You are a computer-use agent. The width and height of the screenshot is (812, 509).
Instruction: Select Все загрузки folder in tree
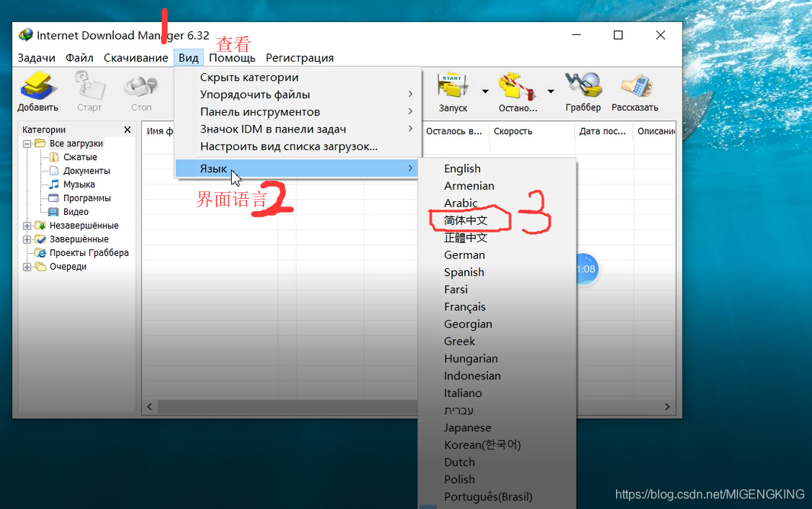coord(76,143)
